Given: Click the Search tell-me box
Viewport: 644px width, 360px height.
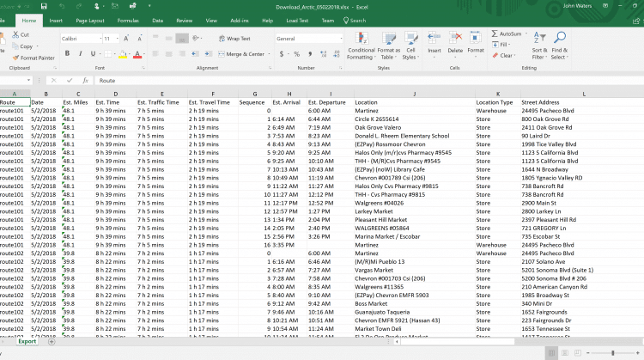Looking at the screenshot, I should point(355,21).
